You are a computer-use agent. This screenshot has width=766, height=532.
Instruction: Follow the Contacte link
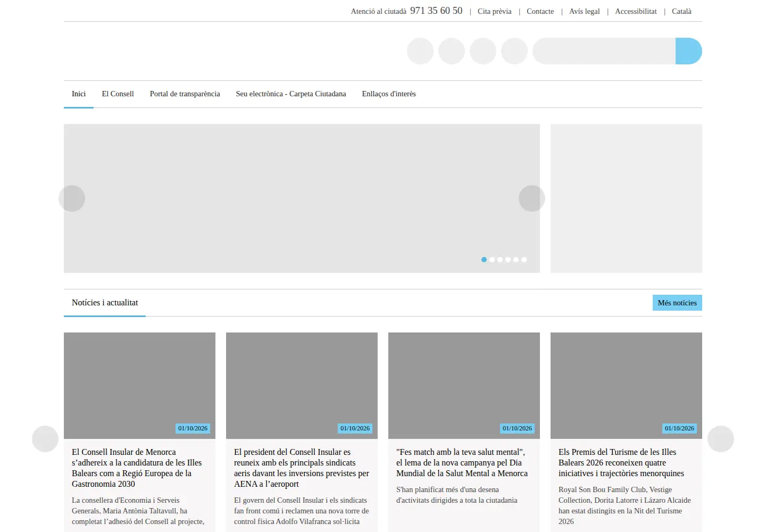540,11
